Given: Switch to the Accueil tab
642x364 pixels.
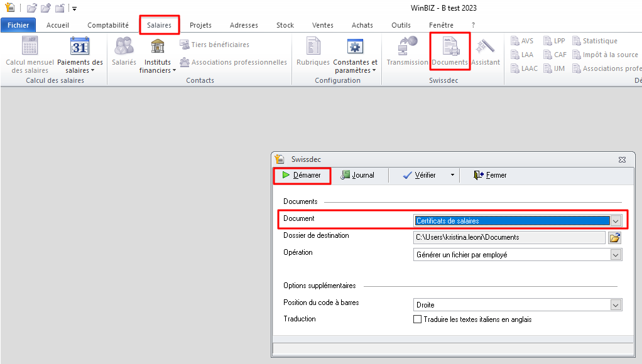Looking at the screenshot, I should pos(58,25).
